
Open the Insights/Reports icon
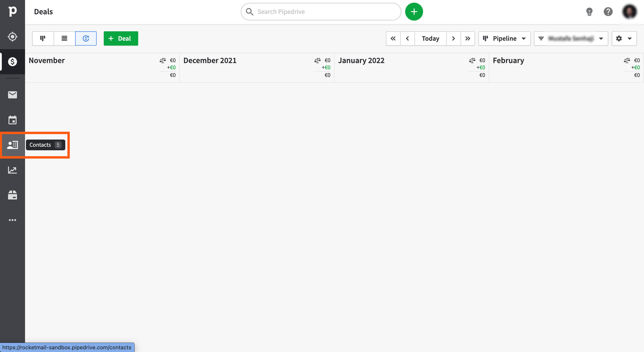pos(12,170)
